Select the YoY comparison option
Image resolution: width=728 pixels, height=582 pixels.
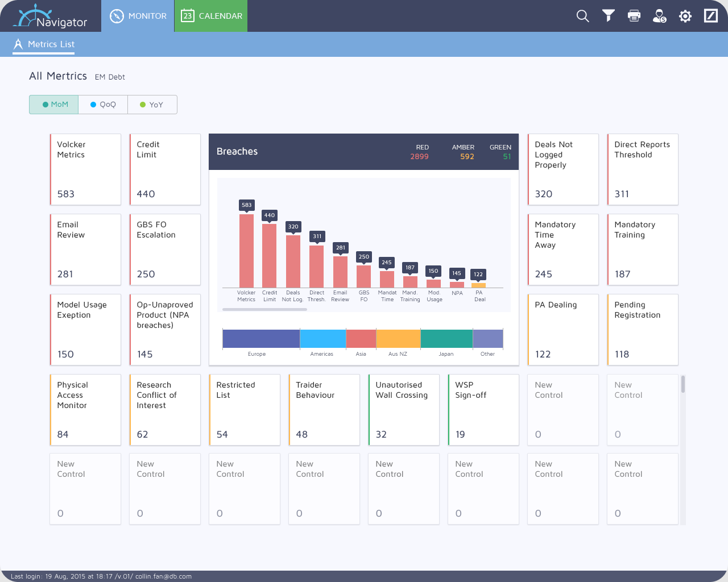point(152,105)
